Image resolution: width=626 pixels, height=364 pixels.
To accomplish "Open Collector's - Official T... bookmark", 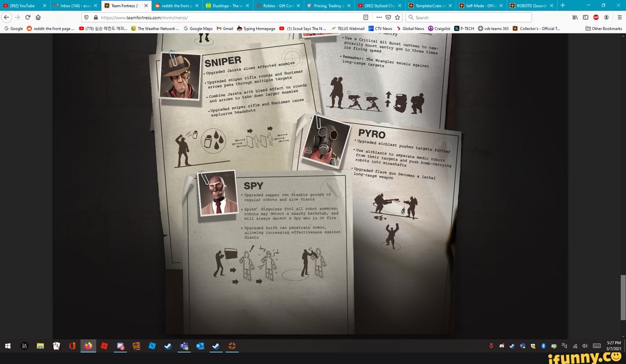I will [536, 28].
